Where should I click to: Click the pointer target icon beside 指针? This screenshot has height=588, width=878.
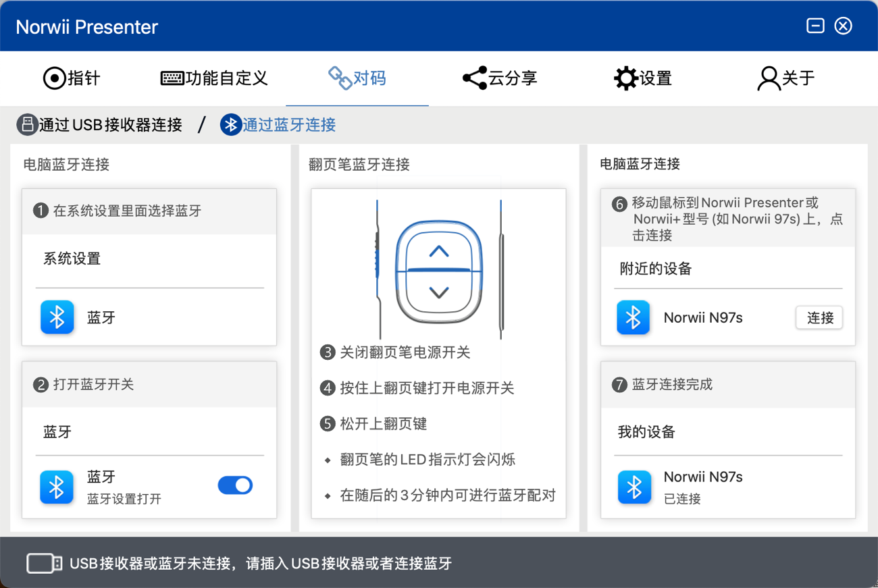tap(54, 78)
